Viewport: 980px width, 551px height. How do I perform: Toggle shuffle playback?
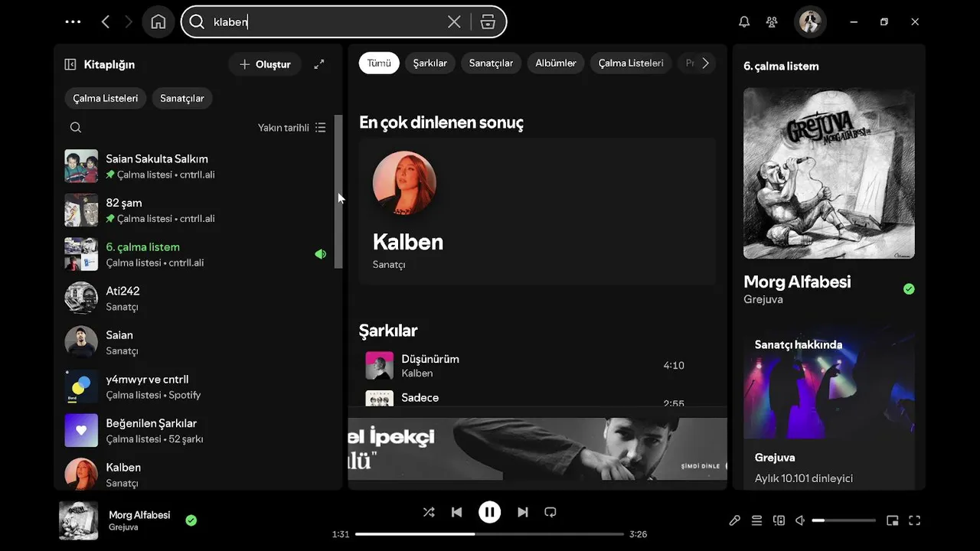click(429, 512)
